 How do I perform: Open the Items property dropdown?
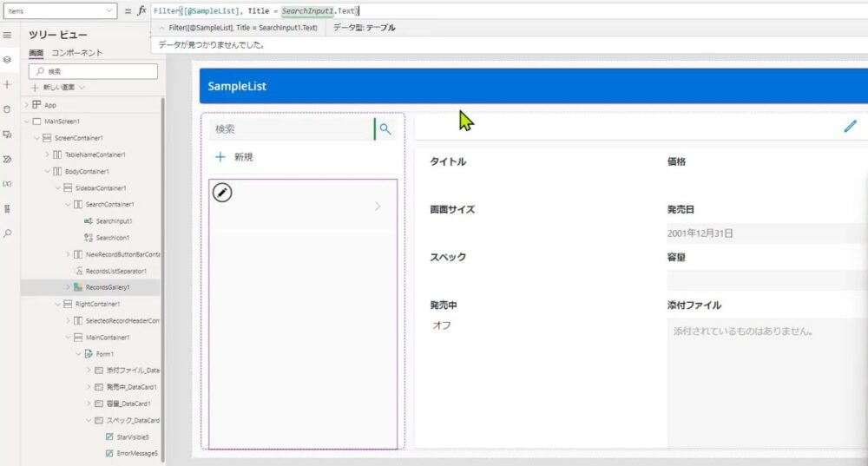[109, 10]
